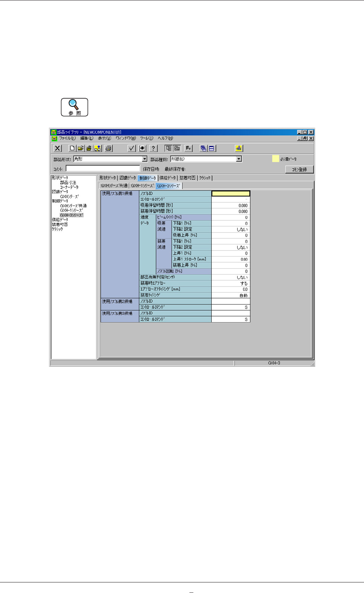
Task: Select 形状データ in the tree
Action: pyautogui.click(x=60, y=178)
